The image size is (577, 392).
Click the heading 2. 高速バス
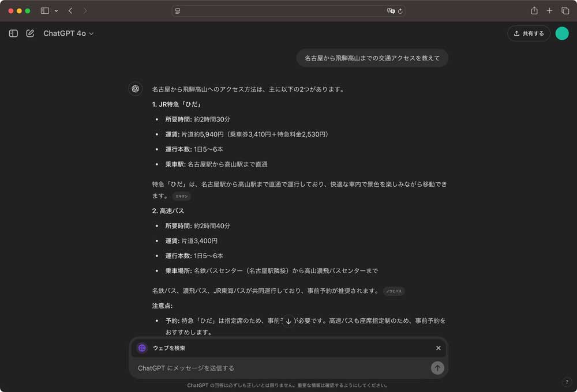pos(168,211)
